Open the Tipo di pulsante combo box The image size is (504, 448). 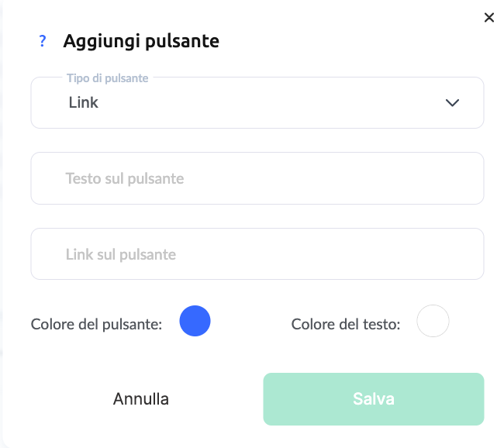(x=257, y=102)
